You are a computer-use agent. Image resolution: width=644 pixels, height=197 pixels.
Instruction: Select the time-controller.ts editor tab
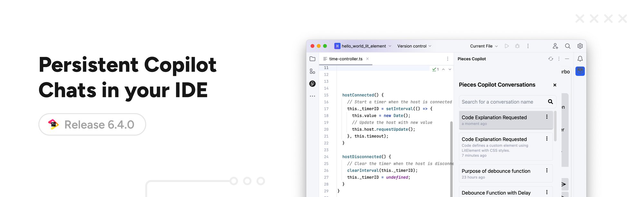coord(346,59)
